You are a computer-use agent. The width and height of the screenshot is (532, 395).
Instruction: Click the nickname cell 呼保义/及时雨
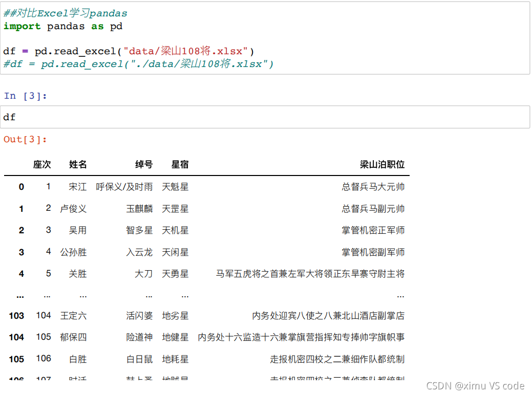click(124, 187)
